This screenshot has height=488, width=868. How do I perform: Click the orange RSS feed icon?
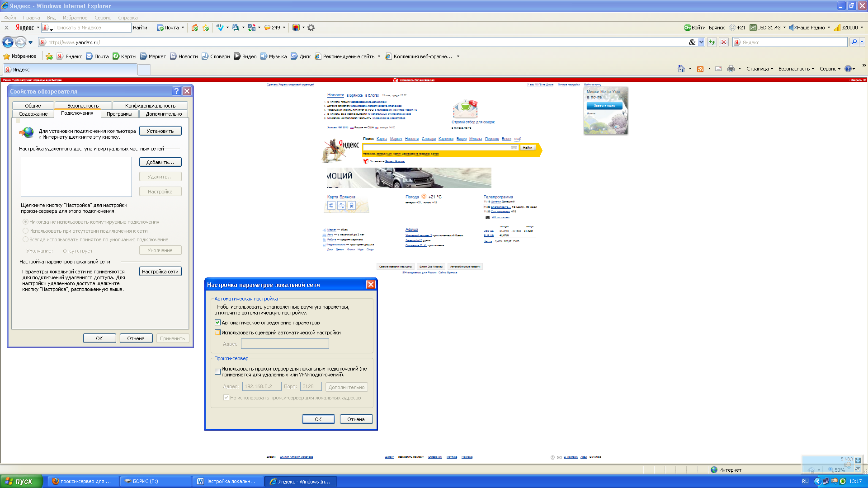[x=700, y=69]
